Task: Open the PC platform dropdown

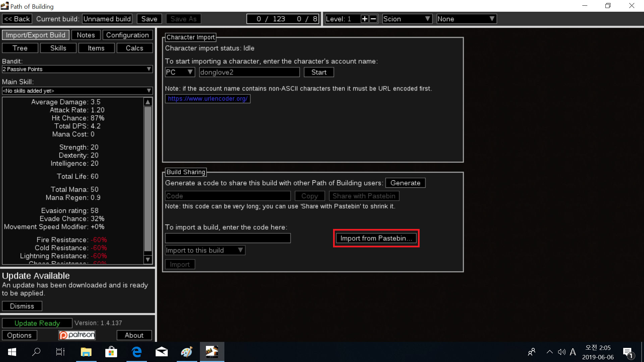Action: click(x=180, y=72)
